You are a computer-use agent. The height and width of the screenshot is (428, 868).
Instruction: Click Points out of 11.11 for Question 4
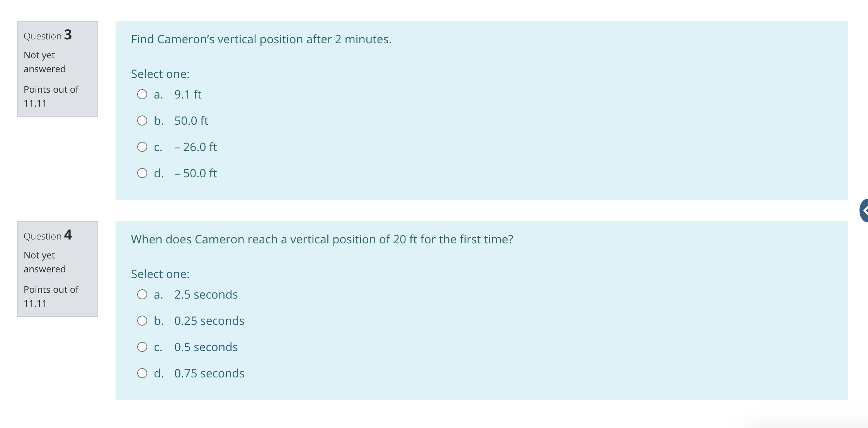coord(51,296)
